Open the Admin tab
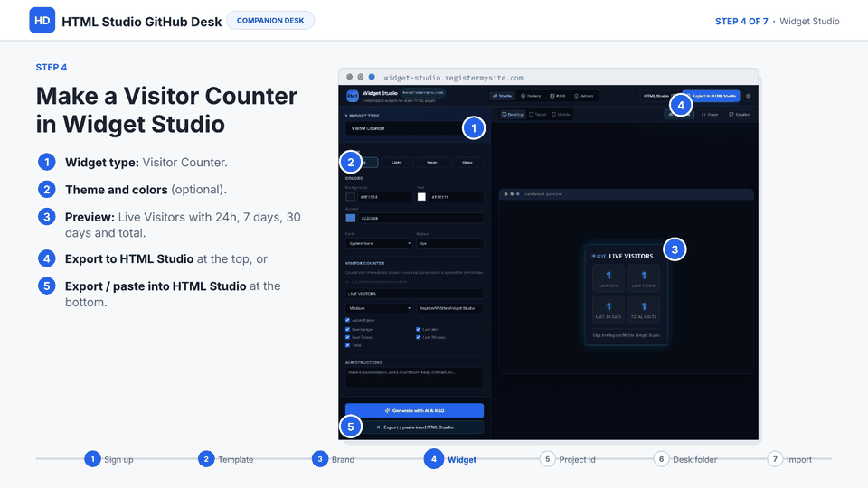868x488 pixels. pos(583,96)
